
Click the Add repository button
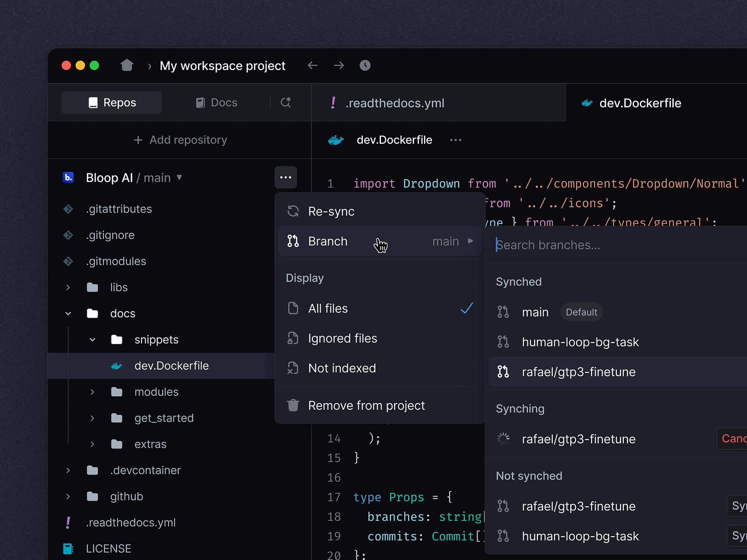(x=180, y=140)
